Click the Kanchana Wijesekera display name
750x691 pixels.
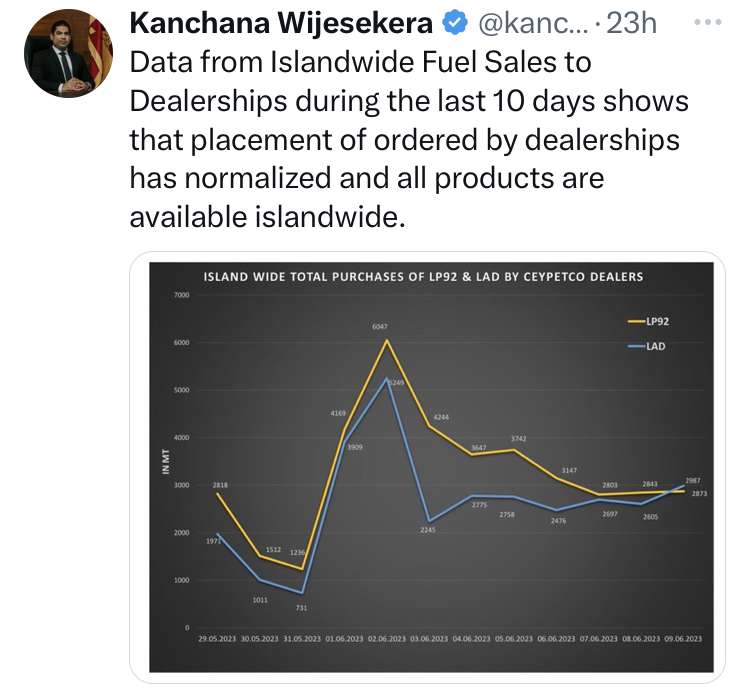click(281, 22)
